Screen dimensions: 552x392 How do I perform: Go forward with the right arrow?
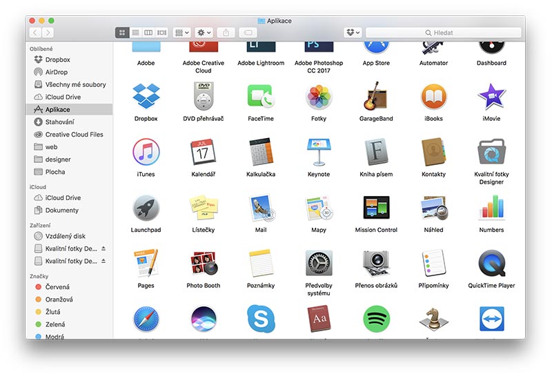tap(48, 32)
